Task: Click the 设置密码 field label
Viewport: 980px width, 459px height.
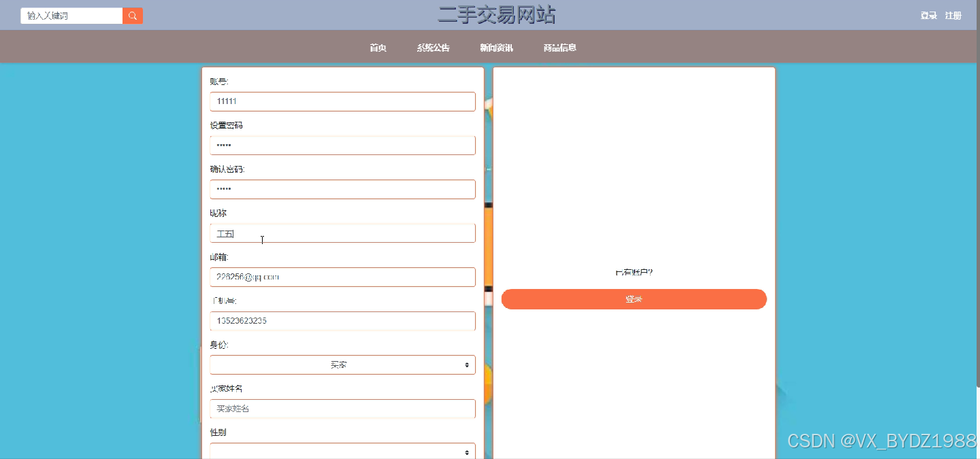Action: [x=226, y=126]
